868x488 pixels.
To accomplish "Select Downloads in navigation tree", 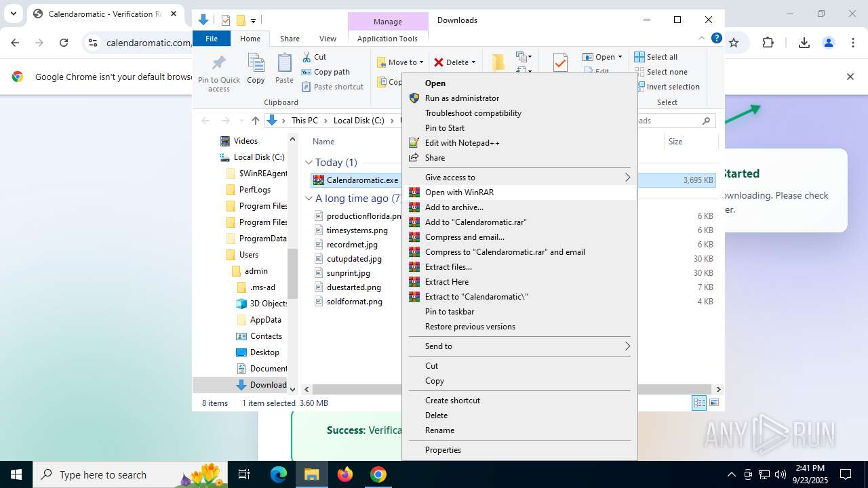I will point(261,385).
